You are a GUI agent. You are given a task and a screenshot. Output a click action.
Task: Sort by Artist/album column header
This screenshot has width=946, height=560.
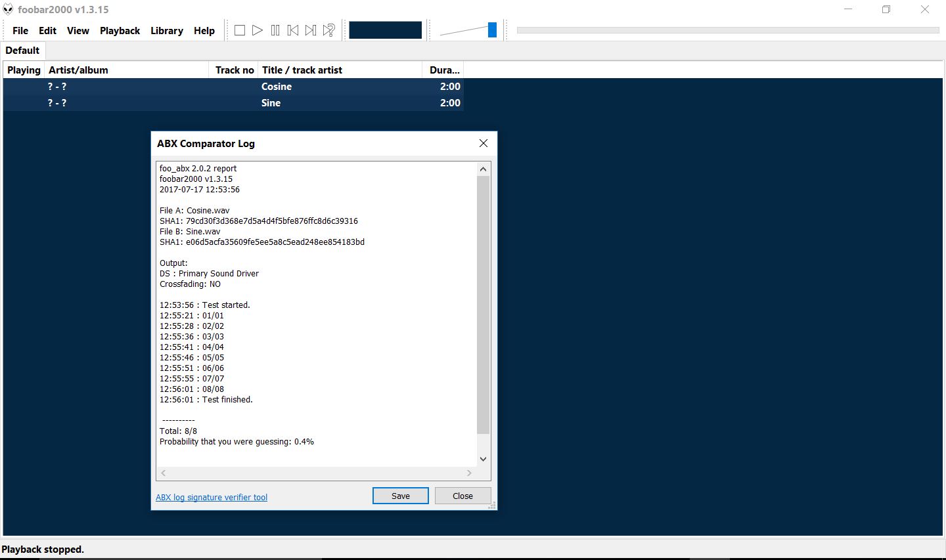point(127,70)
